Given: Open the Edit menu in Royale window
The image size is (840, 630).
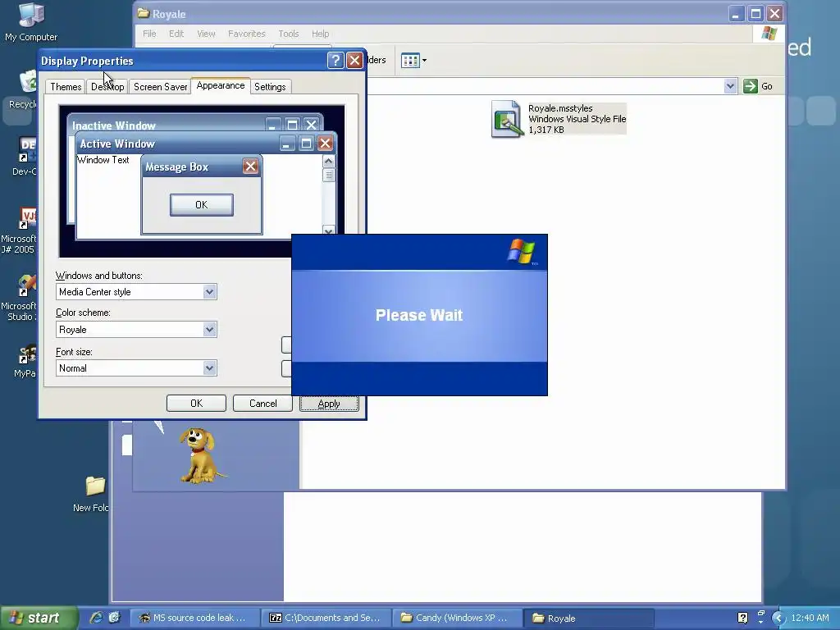Looking at the screenshot, I should click(x=176, y=34).
